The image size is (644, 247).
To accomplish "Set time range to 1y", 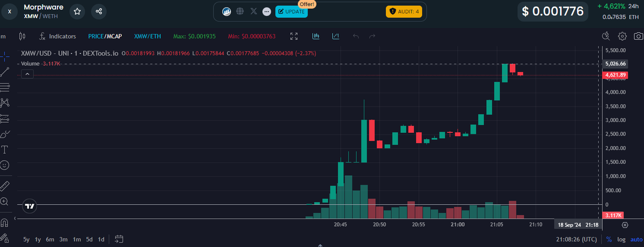I will coord(38,239).
